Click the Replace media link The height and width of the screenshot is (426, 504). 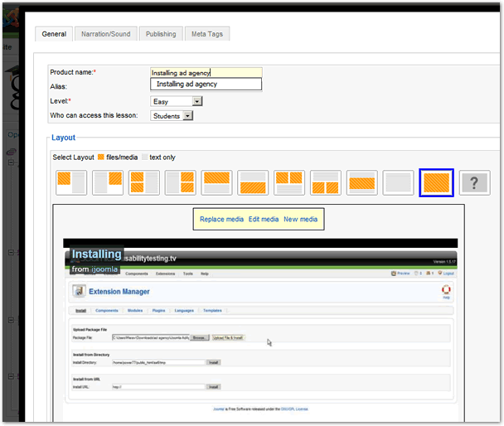(x=221, y=219)
